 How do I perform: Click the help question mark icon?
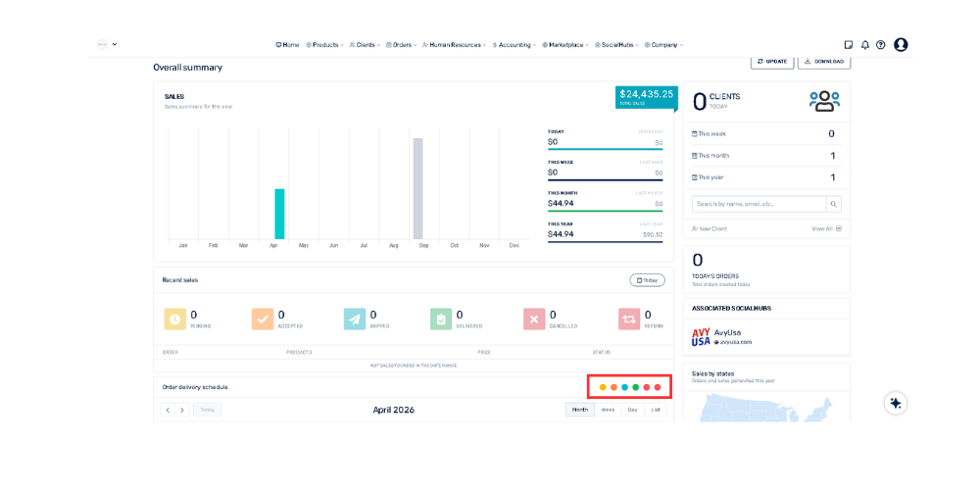(880, 45)
